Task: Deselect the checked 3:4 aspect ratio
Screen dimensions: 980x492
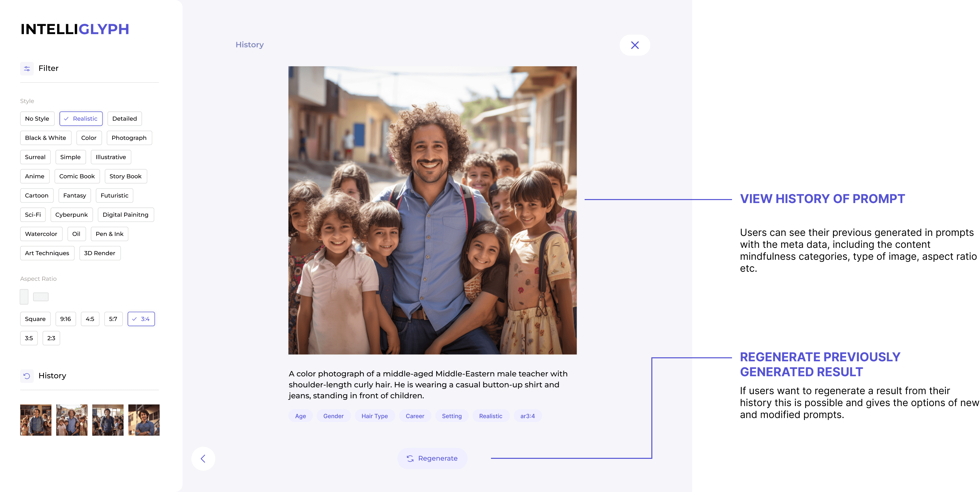Action: point(141,319)
